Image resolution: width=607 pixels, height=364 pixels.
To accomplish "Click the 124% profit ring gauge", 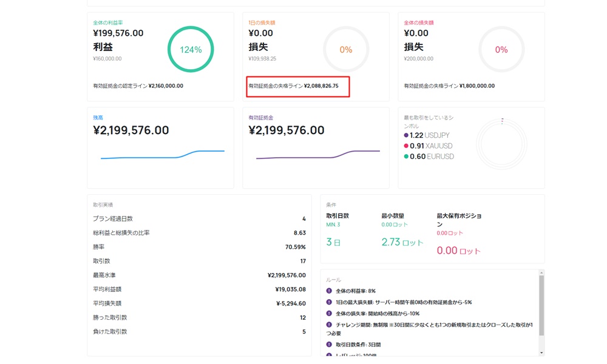I will click(x=191, y=50).
